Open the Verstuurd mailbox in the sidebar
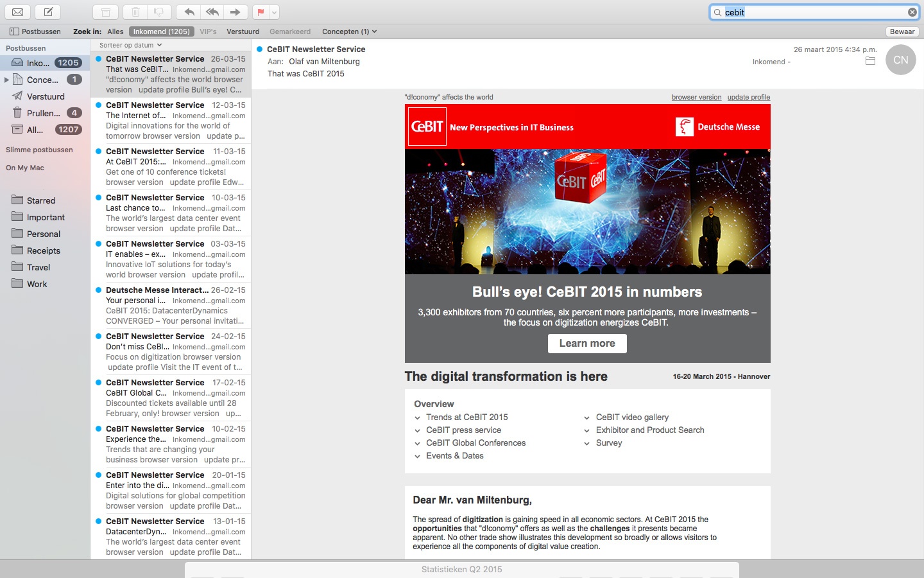The width and height of the screenshot is (924, 578). click(x=45, y=96)
